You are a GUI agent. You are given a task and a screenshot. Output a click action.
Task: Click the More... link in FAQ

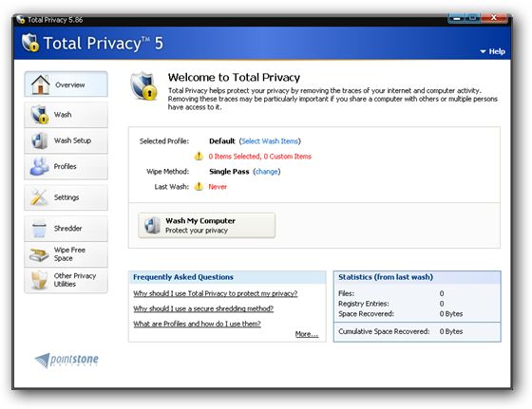click(307, 334)
